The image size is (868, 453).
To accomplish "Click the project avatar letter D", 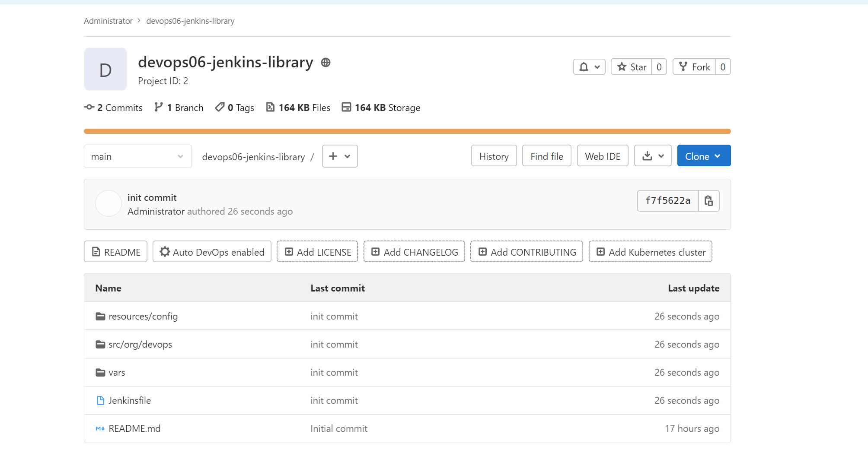I will 105,69.
